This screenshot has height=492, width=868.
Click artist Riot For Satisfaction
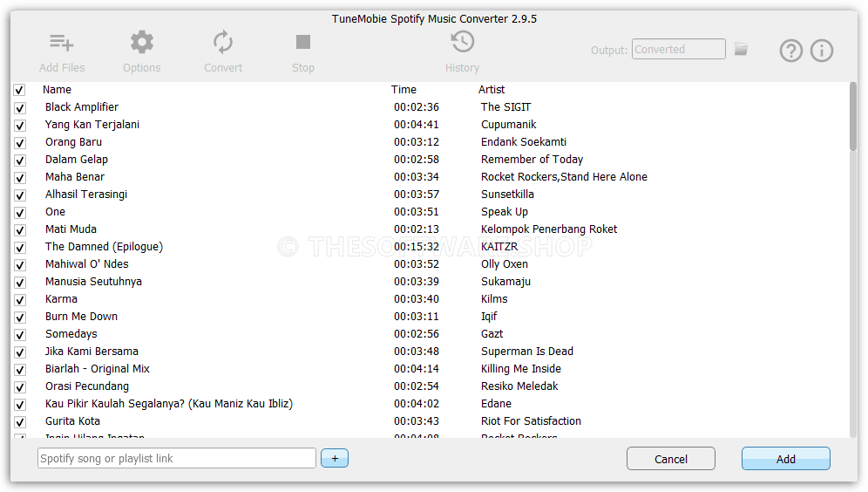pyautogui.click(x=531, y=421)
